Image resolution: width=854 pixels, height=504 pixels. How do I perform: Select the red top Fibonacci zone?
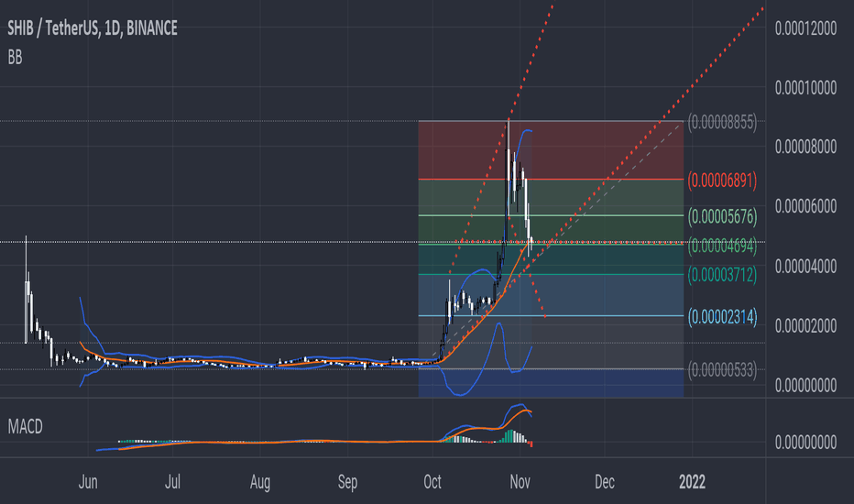point(551,150)
